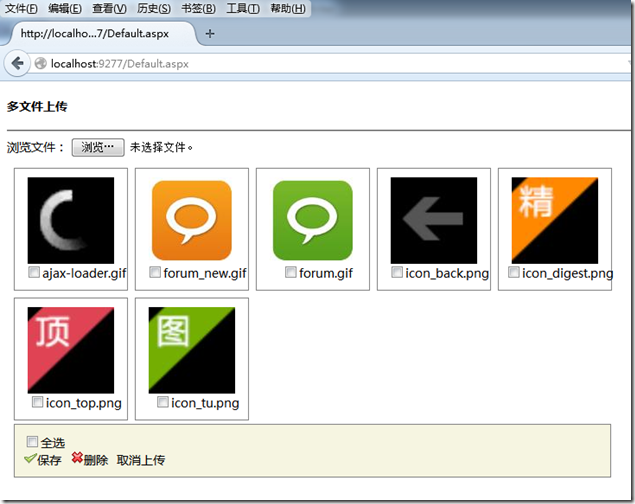
Task: Click the 全选 label text
Action: point(53,443)
